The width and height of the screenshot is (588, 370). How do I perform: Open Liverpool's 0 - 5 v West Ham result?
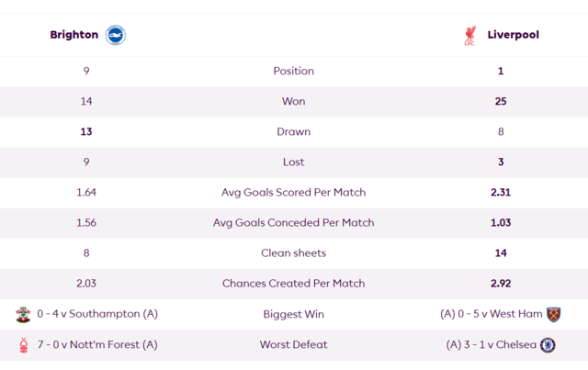[x=492, y=314]
